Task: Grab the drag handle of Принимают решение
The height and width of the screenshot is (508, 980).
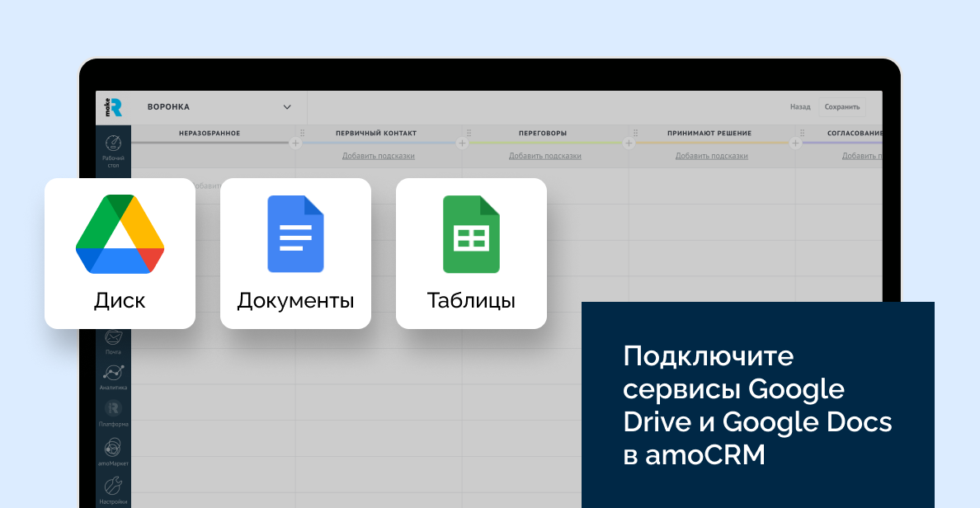Action: (x=636, y=133)
